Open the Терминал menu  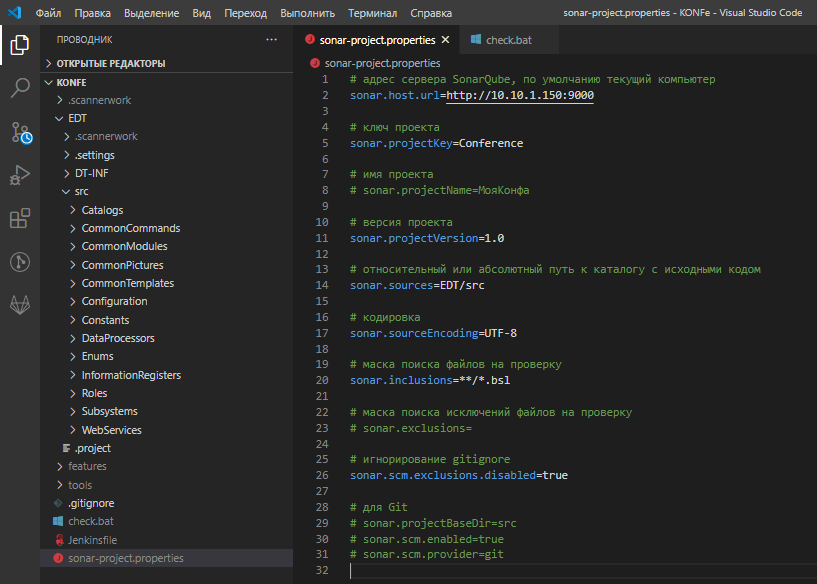[x=372, y=13]
